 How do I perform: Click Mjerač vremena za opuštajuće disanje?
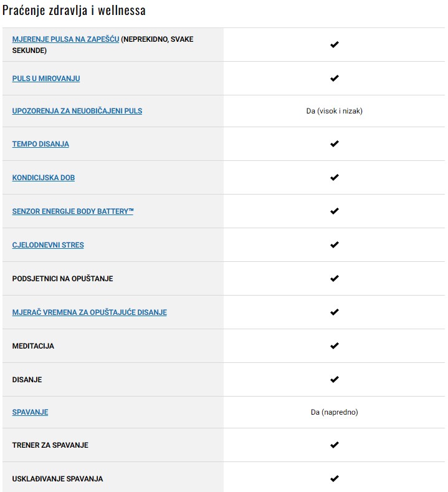pyautogui.click(x=90, y=312)
